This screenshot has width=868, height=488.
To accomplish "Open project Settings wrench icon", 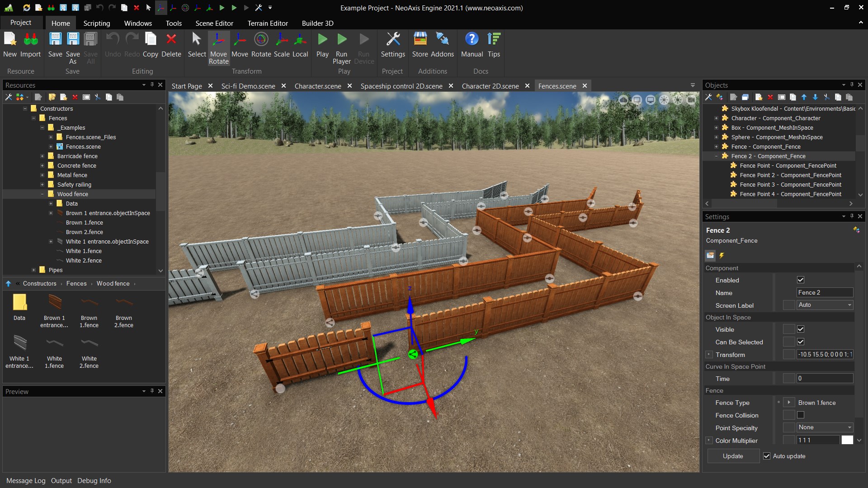I will (392, 40).
